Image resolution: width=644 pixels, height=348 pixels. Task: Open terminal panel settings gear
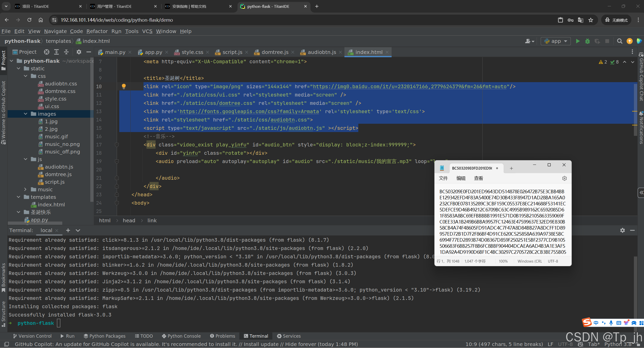[x=623, y=230]
